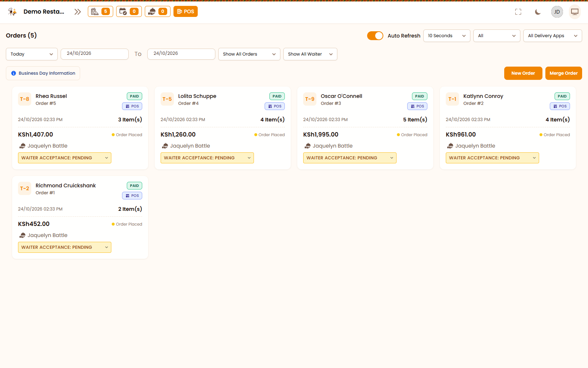Screen dimensions: 588x368
Task: Open today's orders counter showing 5
Action: (x=100, y=11)
